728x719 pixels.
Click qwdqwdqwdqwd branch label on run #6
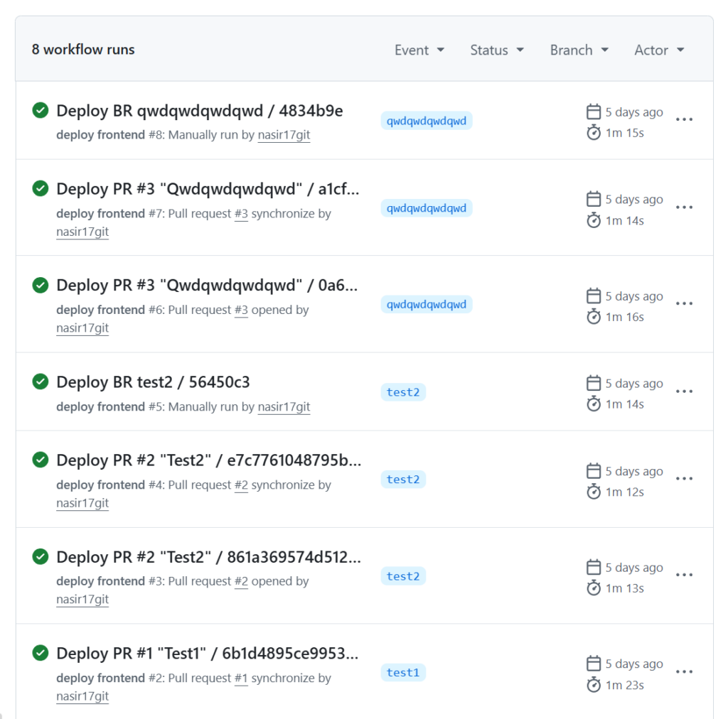point(427,304)
